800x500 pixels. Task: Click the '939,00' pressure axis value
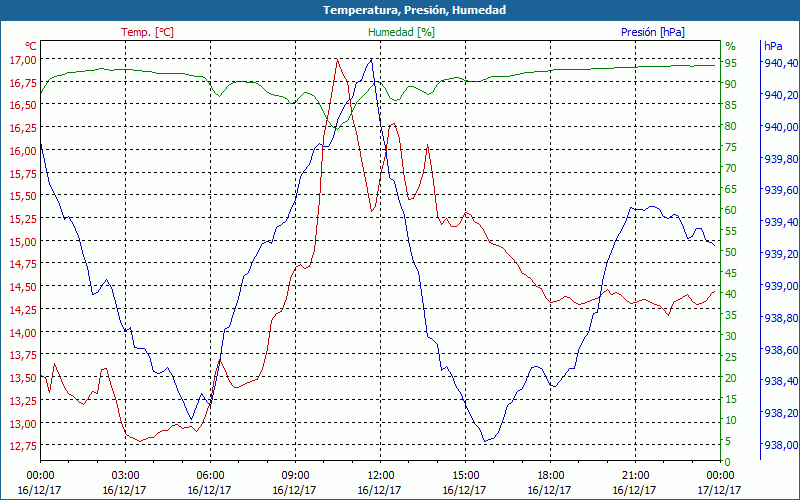pos(779,286)
